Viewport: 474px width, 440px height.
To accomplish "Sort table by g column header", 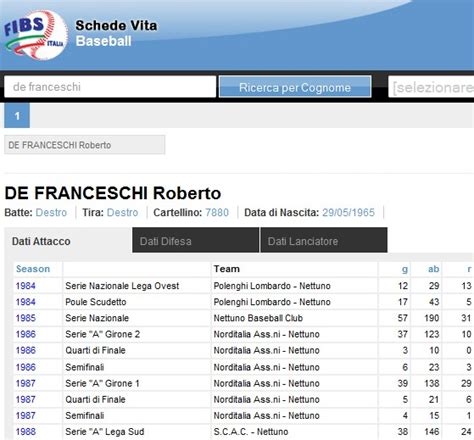I will (x=404, y=269).
